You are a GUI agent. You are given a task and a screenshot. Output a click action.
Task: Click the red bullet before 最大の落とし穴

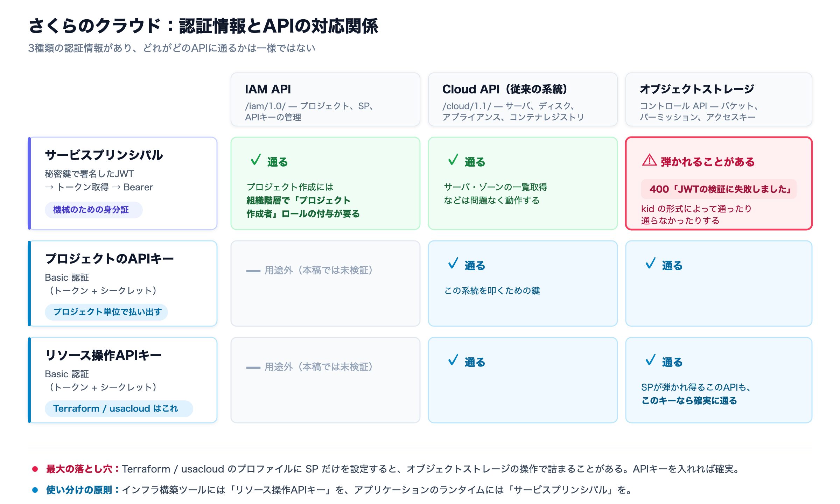[35, 469]
